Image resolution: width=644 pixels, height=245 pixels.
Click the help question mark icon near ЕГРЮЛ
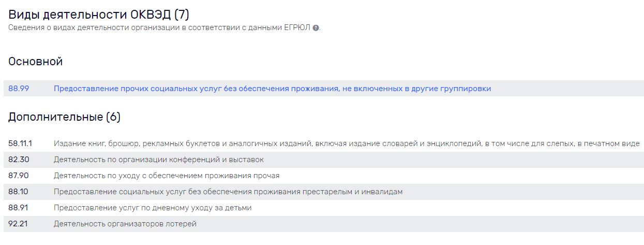coord(316,27)
